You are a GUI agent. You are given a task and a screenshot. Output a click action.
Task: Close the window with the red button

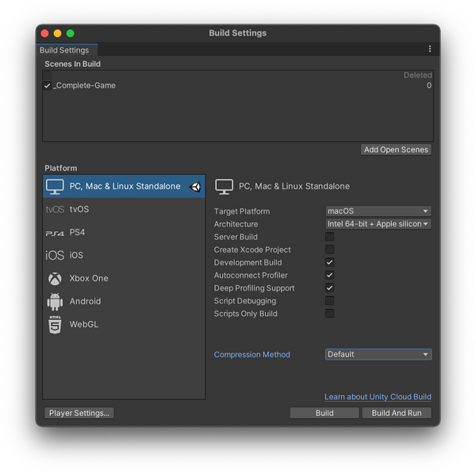pyautogui.click(x=45, y=33)
